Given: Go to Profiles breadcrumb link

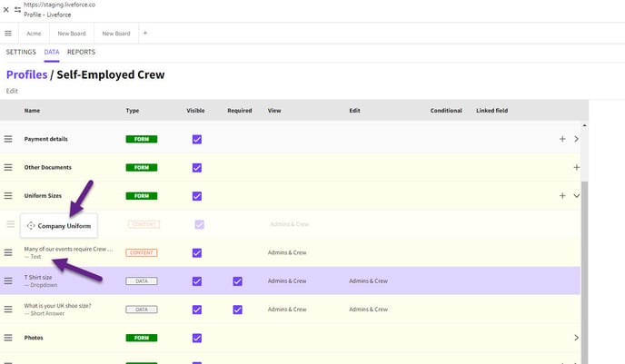Looking at the screenshot, I should 26,74.
